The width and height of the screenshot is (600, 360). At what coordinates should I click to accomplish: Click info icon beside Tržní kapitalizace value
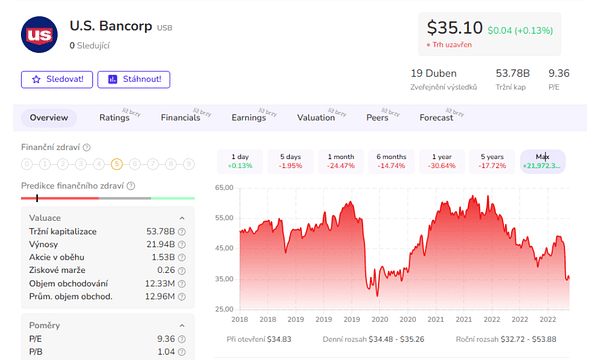point(182,232)
